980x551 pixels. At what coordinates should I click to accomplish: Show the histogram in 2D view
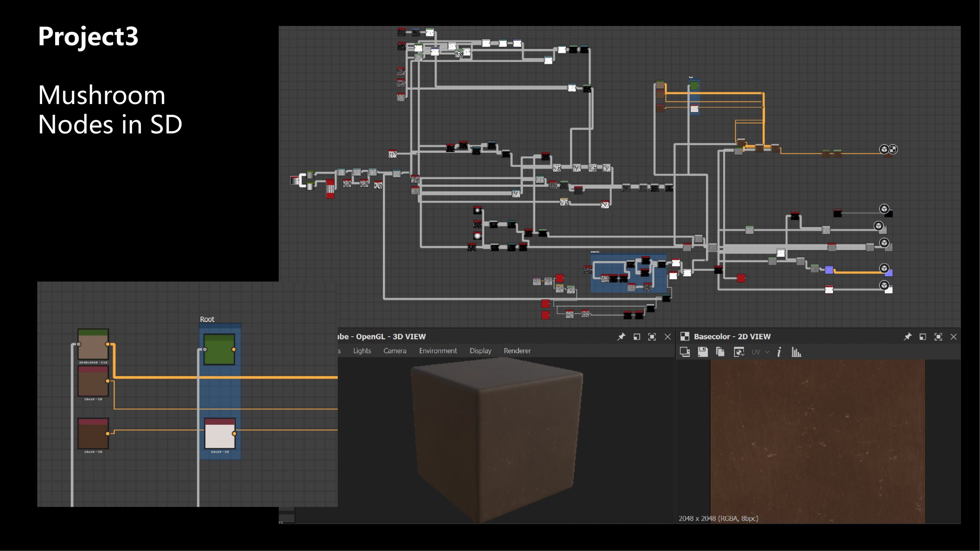(x=796, y=352)
